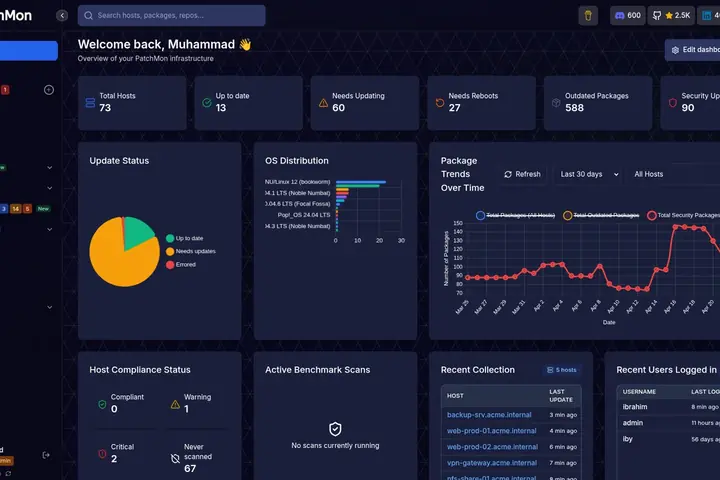This screenshot has width=720, height=480.
Task: Click the Critical count 2
Action: click(x=114, y=459)
